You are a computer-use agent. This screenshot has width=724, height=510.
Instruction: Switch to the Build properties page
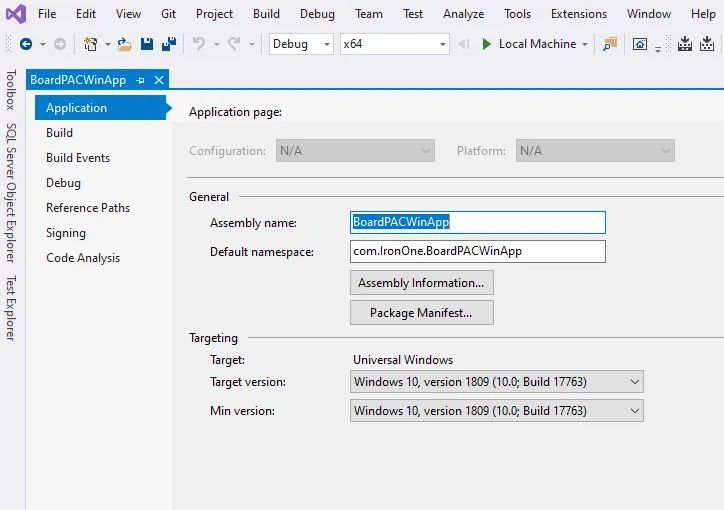pyautogui.click(x=60, y=133)
